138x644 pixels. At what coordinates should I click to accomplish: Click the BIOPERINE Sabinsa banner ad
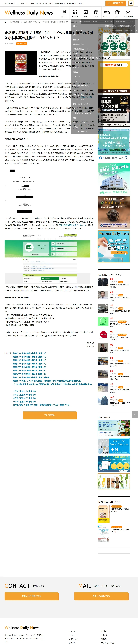114,213
